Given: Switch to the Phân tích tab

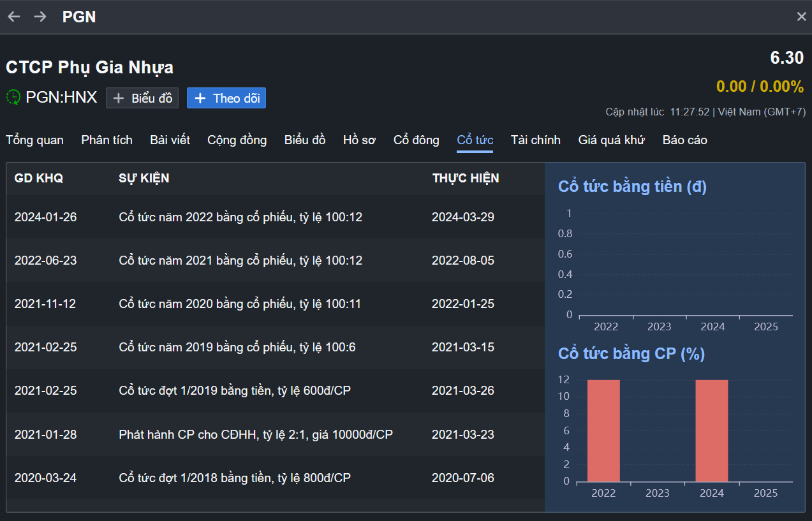Looking at the screenshot, I should click(x=107, y=140).
